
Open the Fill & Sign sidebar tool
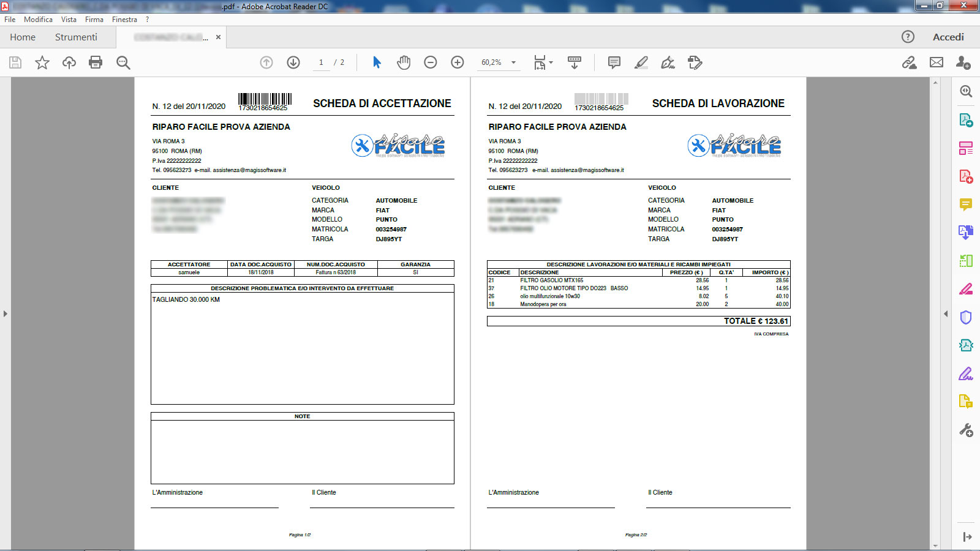(x=966, y=373)
